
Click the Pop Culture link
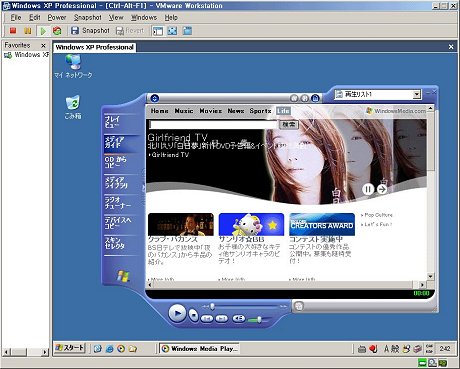(x=377, y=215)
